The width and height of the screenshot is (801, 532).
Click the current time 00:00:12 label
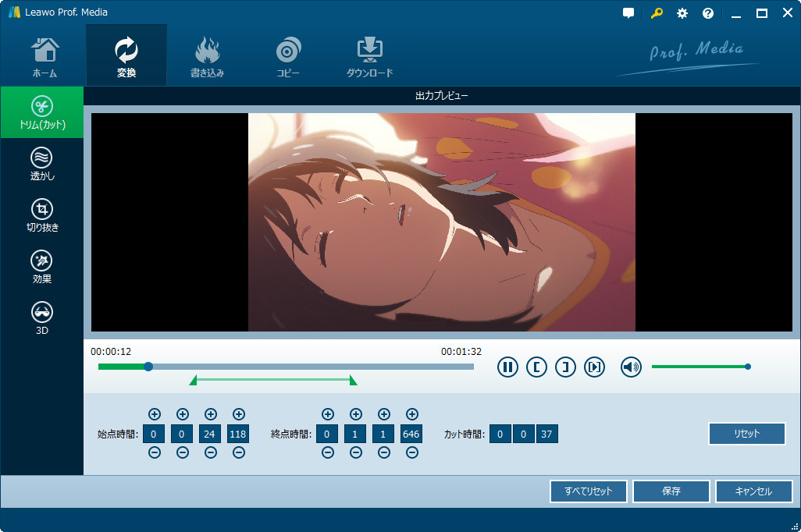111,352
